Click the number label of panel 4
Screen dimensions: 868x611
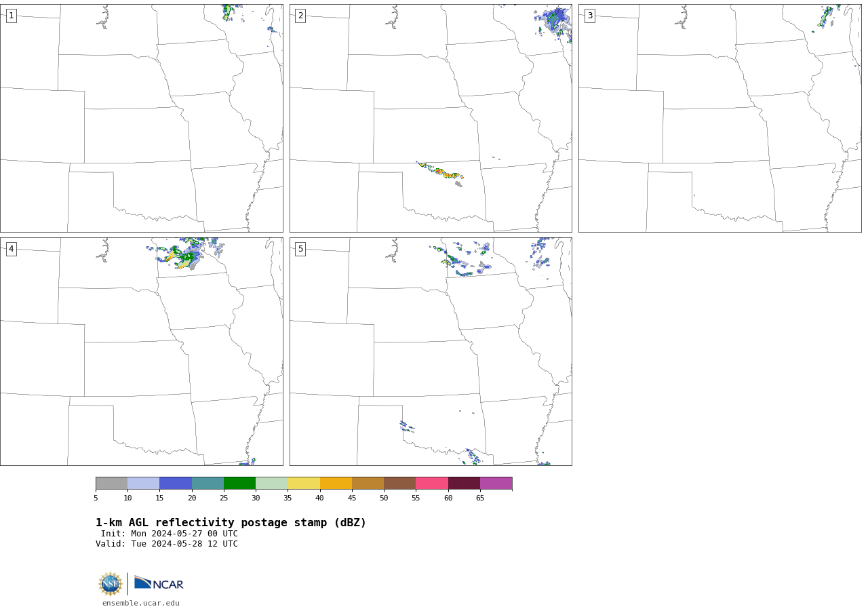point(12,249)
